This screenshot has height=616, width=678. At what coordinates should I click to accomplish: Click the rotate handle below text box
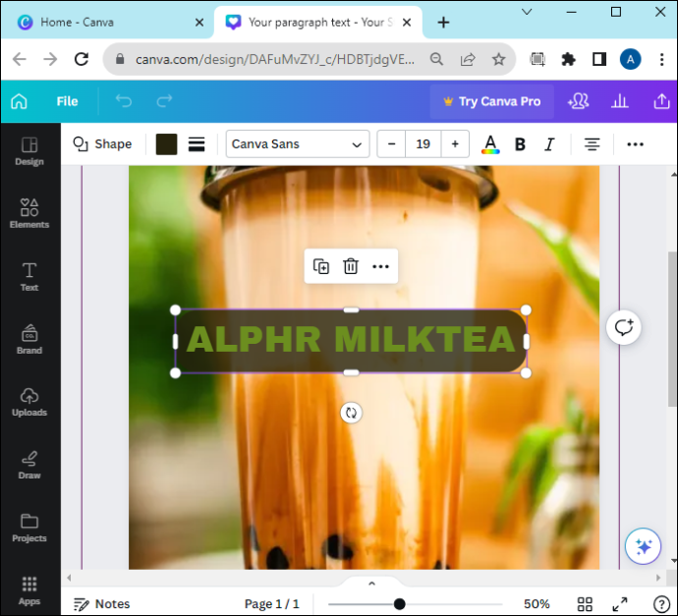pyautogui.click(x=351, y=413)
